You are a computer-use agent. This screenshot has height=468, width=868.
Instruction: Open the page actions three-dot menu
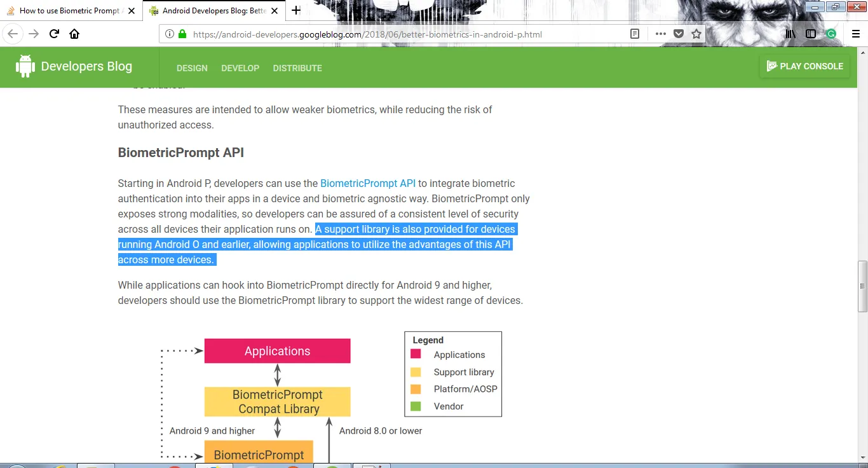pyautogui.click(x=661, y=34)
